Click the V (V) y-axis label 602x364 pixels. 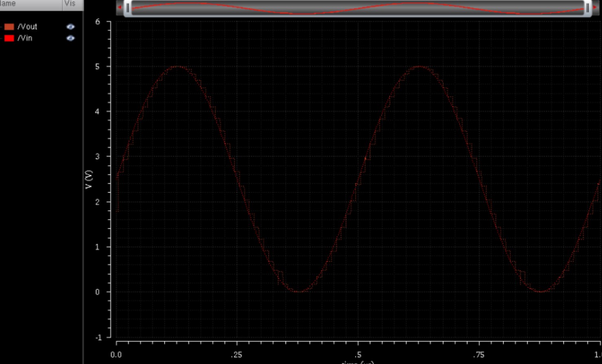89,179
